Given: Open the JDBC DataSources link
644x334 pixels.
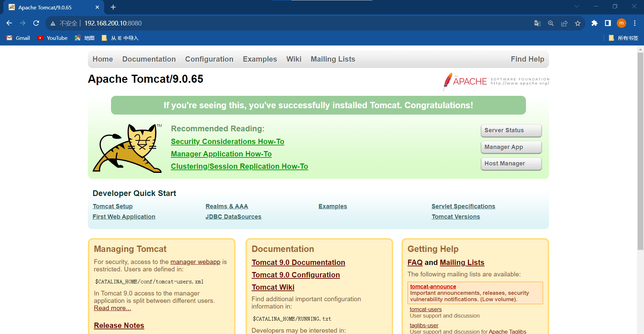Looking at the screenshot, I should click(233, 217).
